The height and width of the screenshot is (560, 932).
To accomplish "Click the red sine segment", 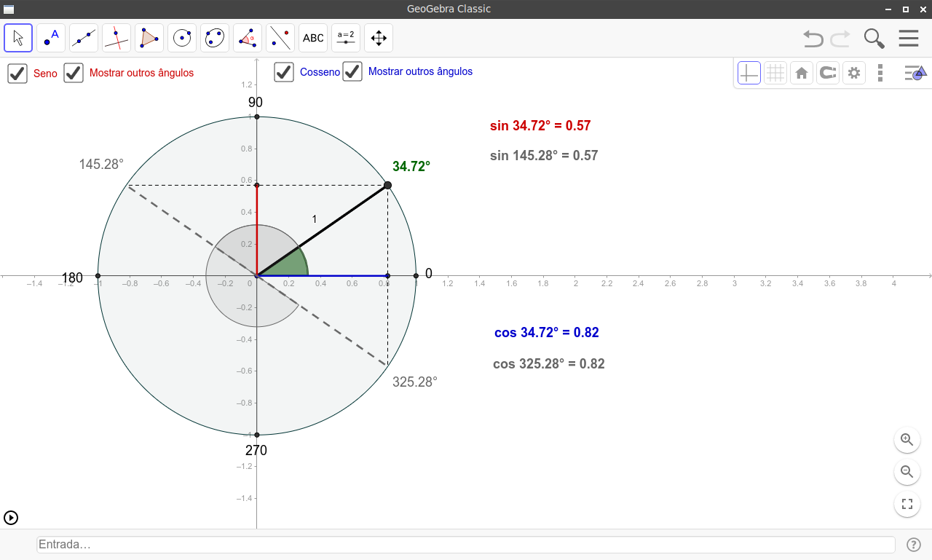I will click(257, 231).
